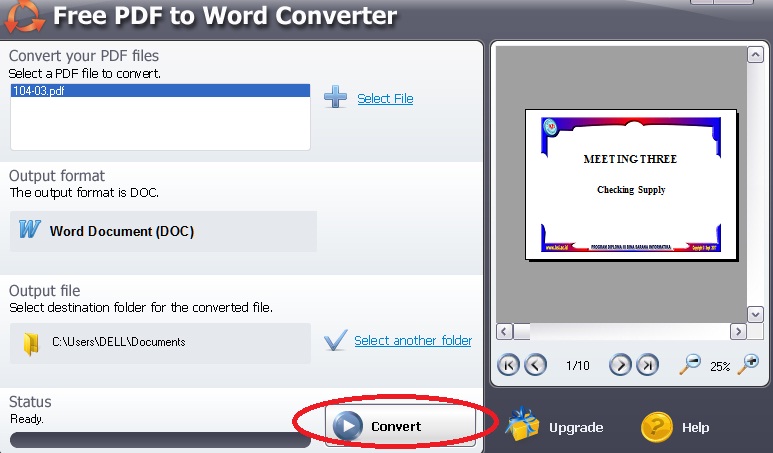Jump to last preview page

[x=647, y=365]
